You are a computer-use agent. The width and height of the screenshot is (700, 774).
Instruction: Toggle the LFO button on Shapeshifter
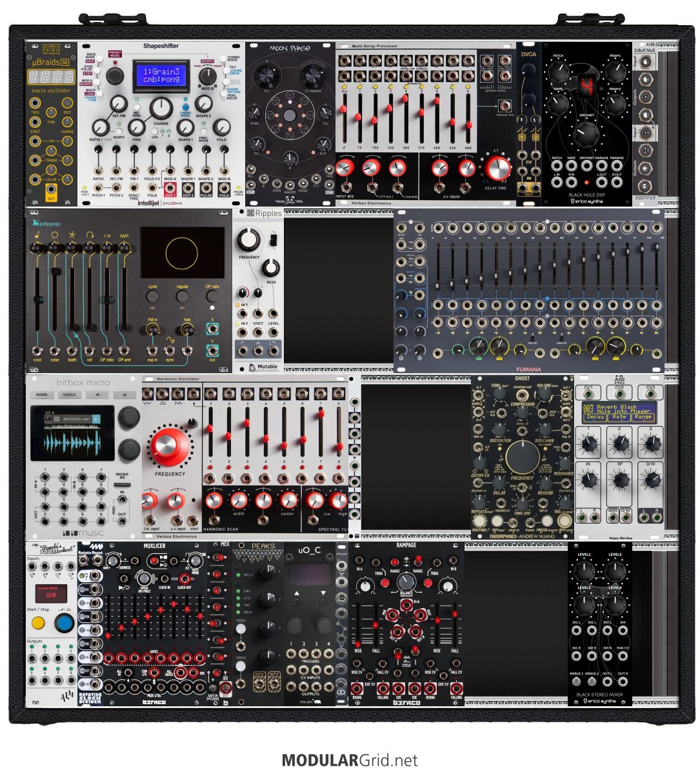pos(154,131)
